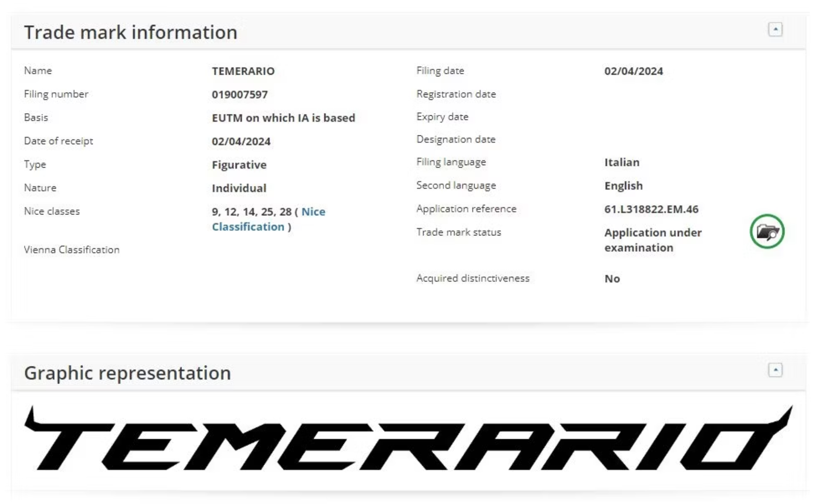This screenshot has width=819, height=504.
Task: Select application reference 61.L318822.EM.46
Action: [652, 209]
